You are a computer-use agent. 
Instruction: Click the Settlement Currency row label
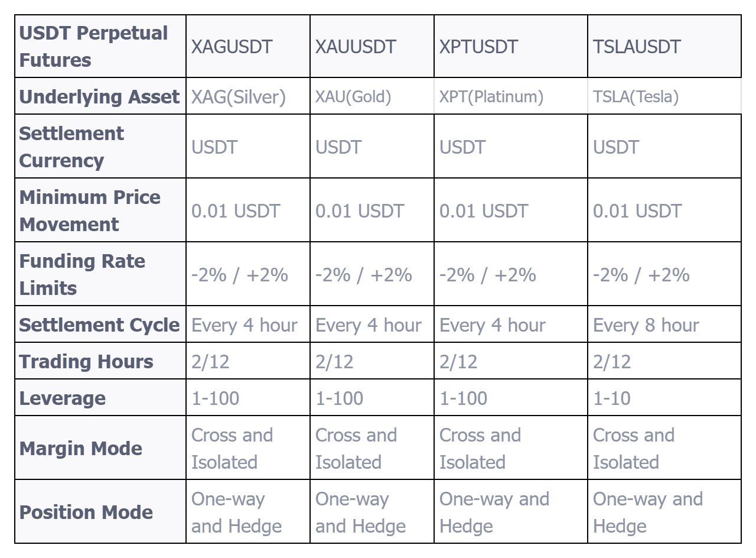click(71, 147)
